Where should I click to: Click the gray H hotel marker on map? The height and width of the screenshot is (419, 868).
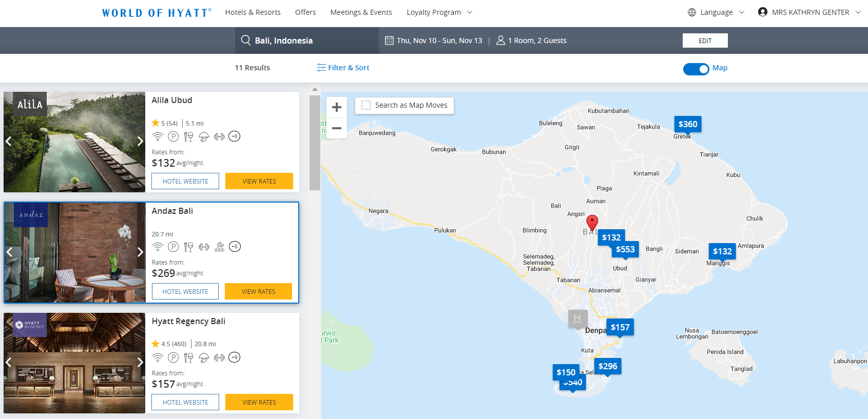click(x=577, y=318)
